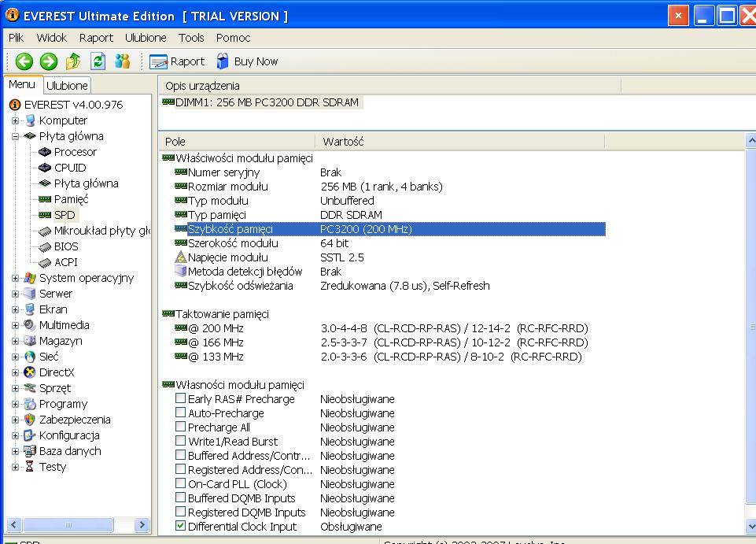The width and height of the screenshot is (756, 544).
Task: Click the Raport toolbar button
Action: click(177, 61)
